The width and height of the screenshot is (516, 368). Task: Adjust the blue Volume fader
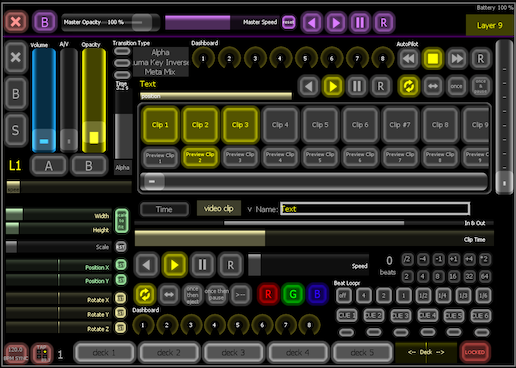click(44, 100)
